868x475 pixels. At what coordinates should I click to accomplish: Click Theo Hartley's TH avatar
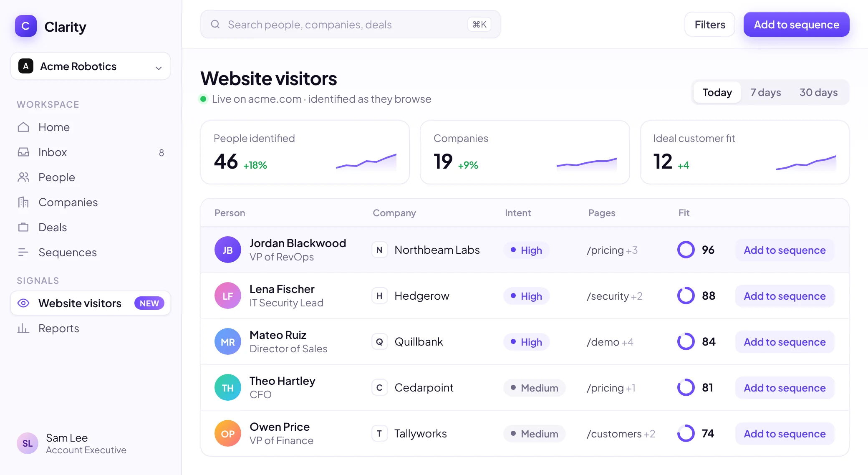click(228, 388)
